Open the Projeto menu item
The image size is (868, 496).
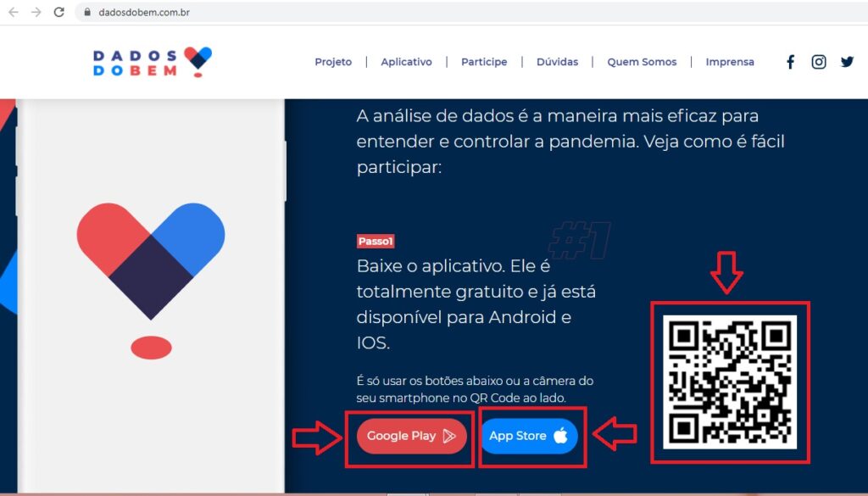tap(333, 62)
